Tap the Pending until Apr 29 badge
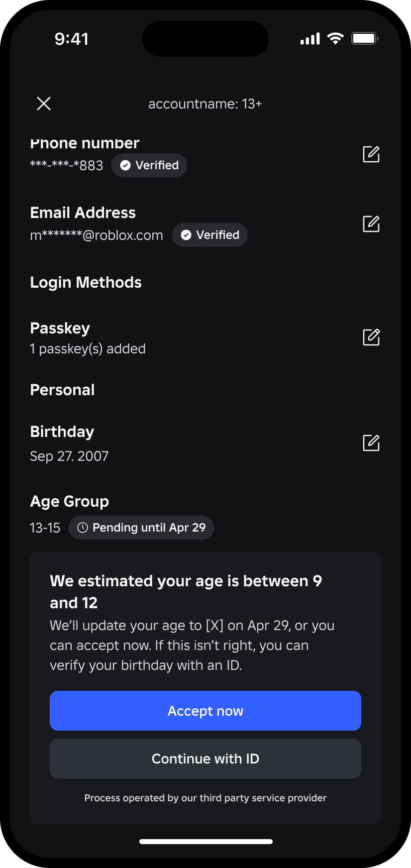 click(x=141, y=528)
